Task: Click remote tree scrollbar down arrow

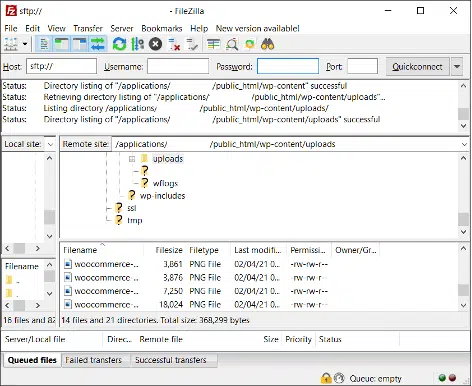Action: (x=463, y=232)
